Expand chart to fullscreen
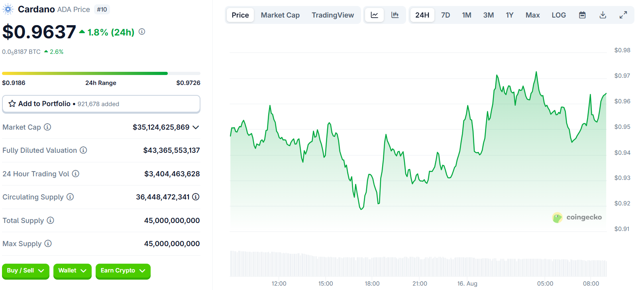This screenshot has height=290, width=644. pos(623,15)
